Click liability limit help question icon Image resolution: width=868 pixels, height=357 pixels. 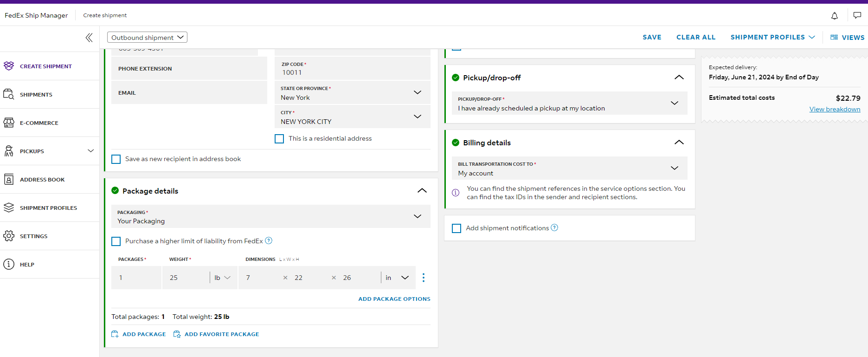(269, 240)
